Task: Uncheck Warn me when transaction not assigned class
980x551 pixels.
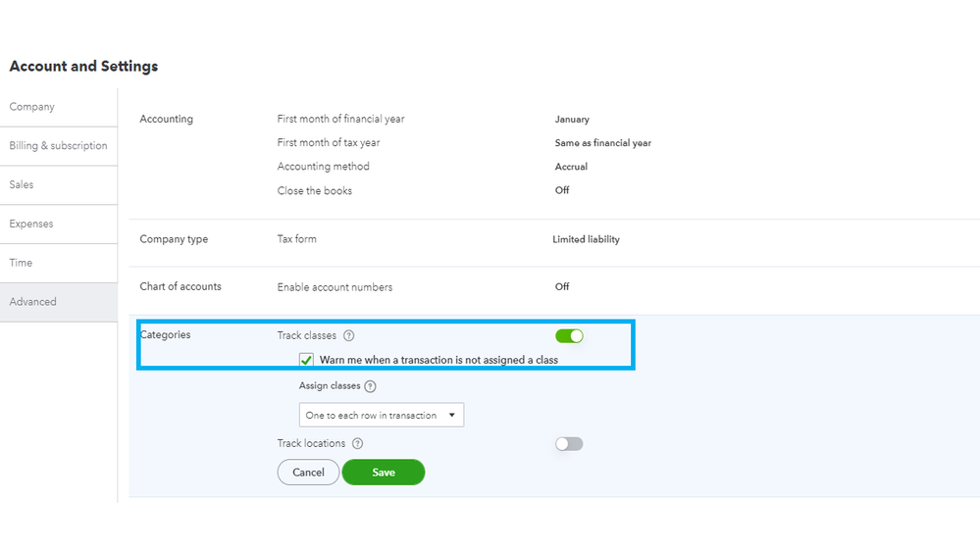Action: point(307,360)
